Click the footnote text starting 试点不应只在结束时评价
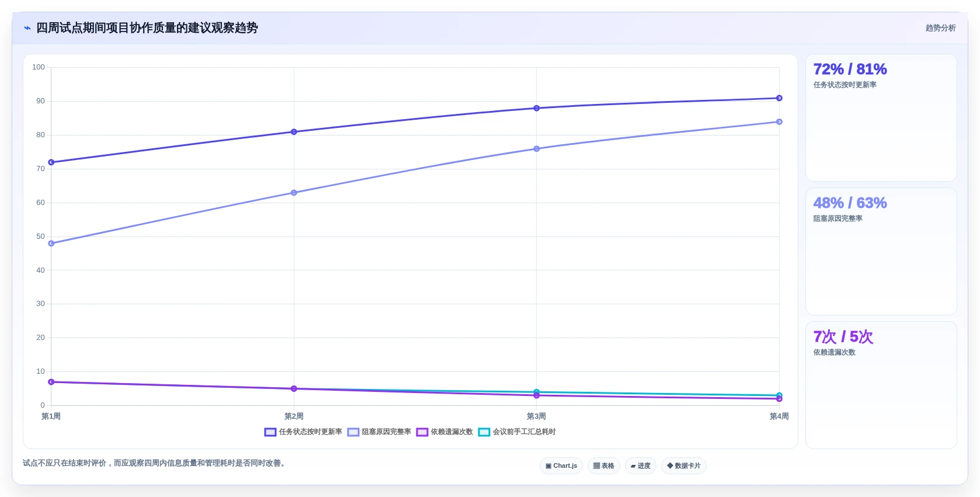 [154, 463]
